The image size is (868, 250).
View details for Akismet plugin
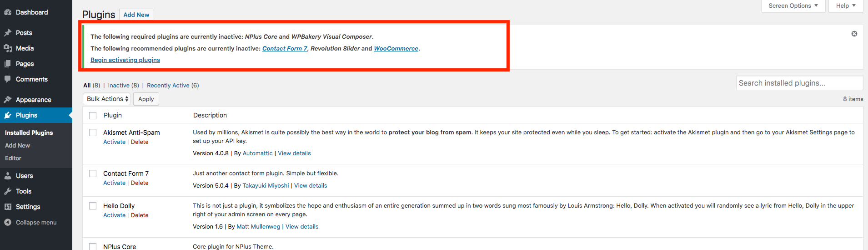pyautogui.click(x=295, y=153)
